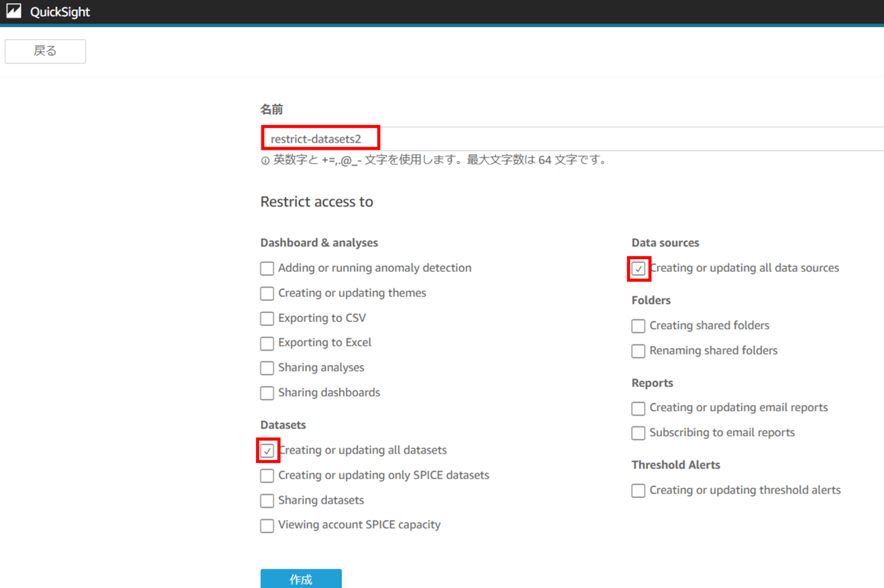The height and width of the screenshot is (588, 884).
Task: Enable Creating or updating email reports
Action: pos(638,408)
